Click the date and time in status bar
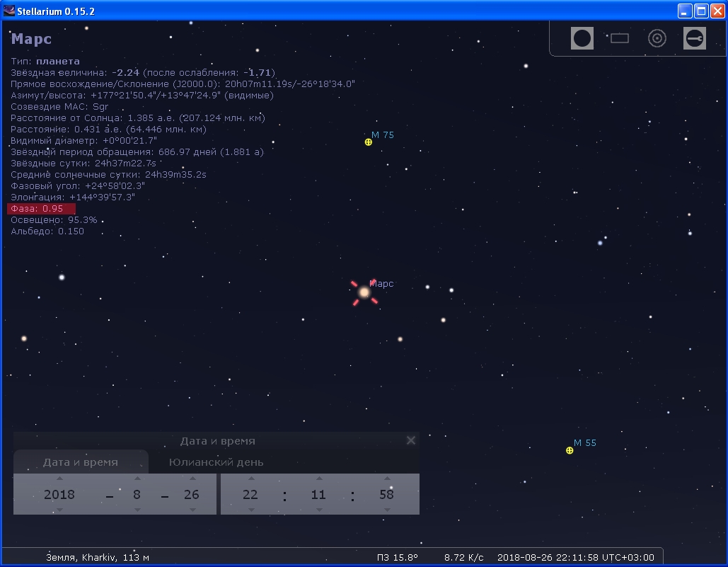This screenshot has width=728, height=567. (575, 557)
